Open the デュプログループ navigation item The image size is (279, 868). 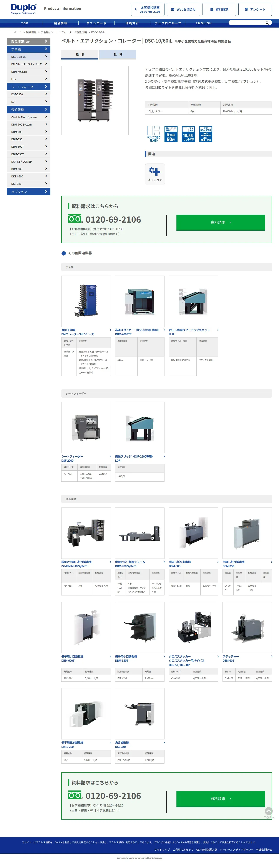[x=168, y=23]
